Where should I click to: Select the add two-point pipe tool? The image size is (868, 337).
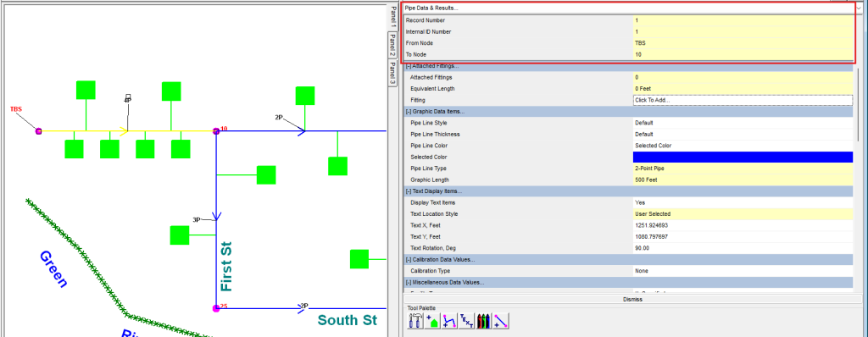(x=501, y=320)
